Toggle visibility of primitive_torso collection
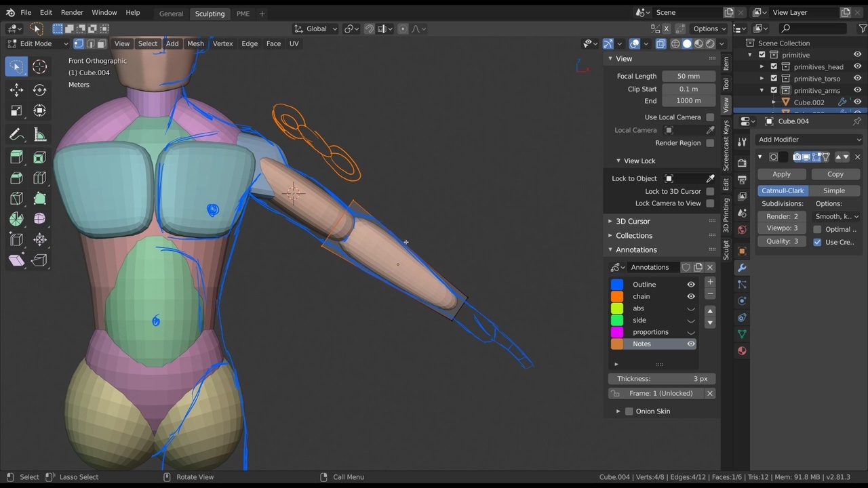Viewport: 868px width, 488px height. [856, 78]
